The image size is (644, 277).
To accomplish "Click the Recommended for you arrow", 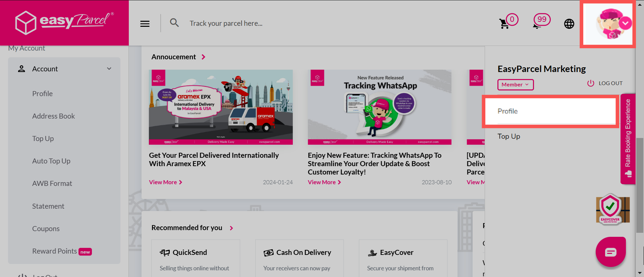I will pos(231,228).
